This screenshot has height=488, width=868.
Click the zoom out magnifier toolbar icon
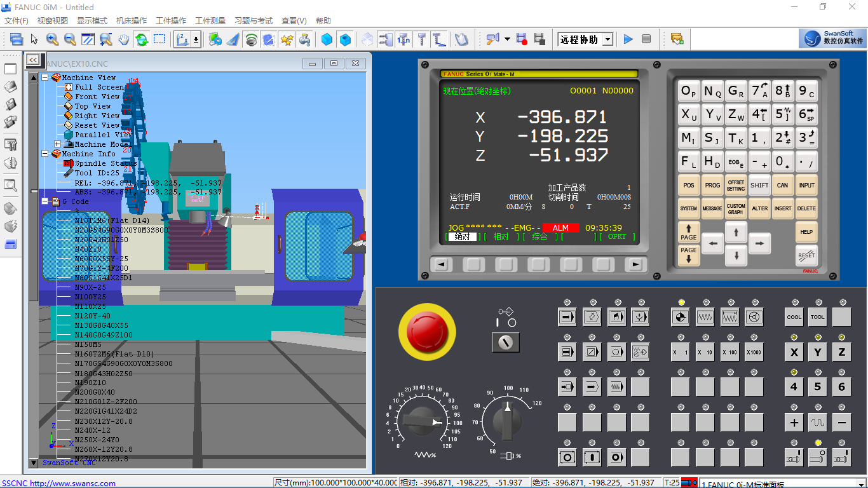pyautogui.click(x=70, y=39)
